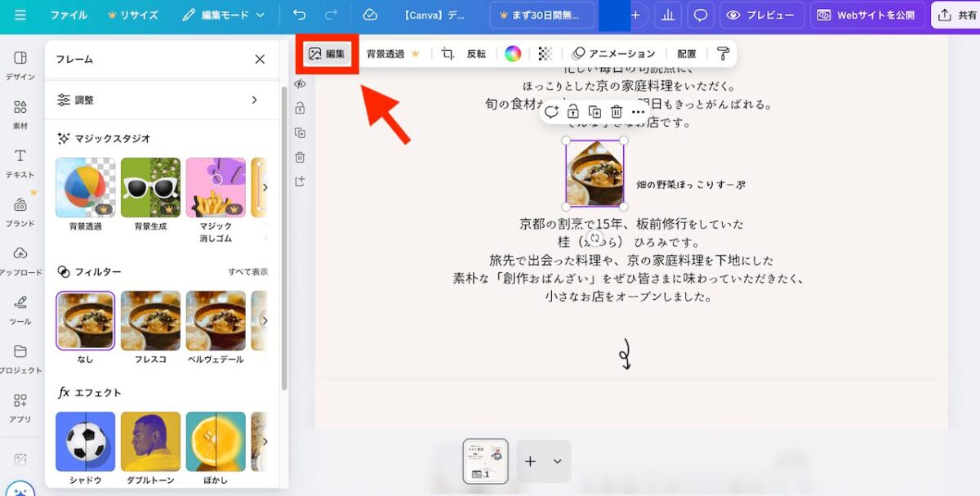Delete the selected image with the trash icon
The width and height of the screenshot is (980, 496).
point(617,112)
